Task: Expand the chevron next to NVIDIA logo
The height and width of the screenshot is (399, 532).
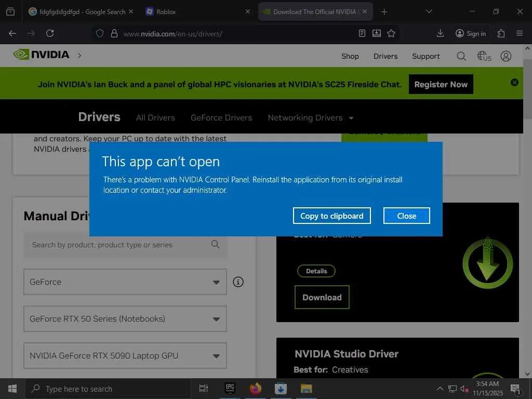Action: [79, 55]
